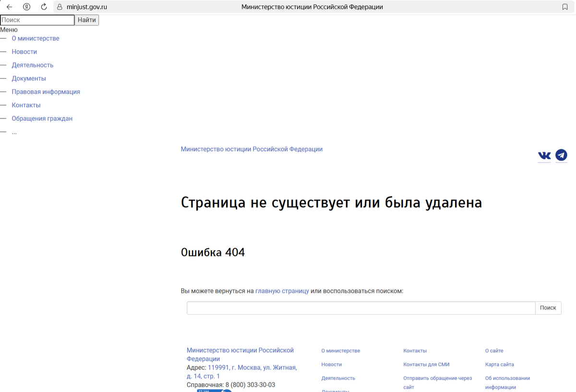Open О министерстве in the left menu
Viewport: 576px width, 392px height.
point(36,38)
